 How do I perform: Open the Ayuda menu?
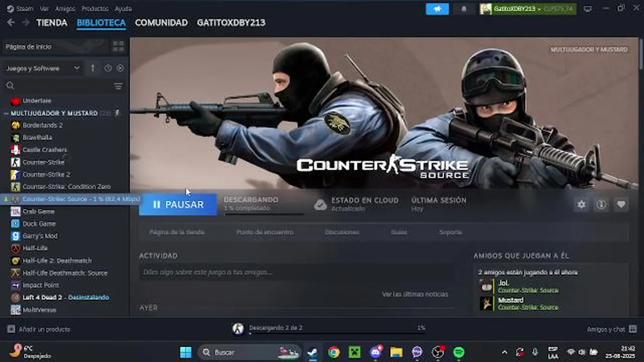click(x=123, y=9)
